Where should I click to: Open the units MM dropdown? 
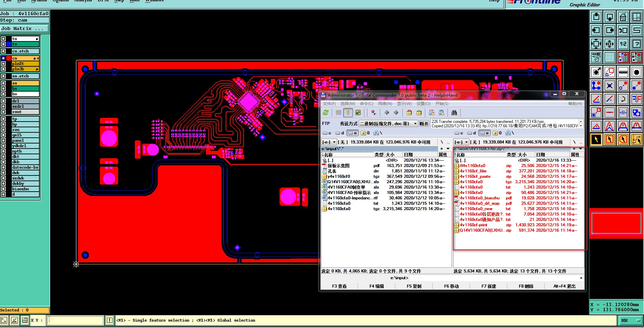pos(630,321)
